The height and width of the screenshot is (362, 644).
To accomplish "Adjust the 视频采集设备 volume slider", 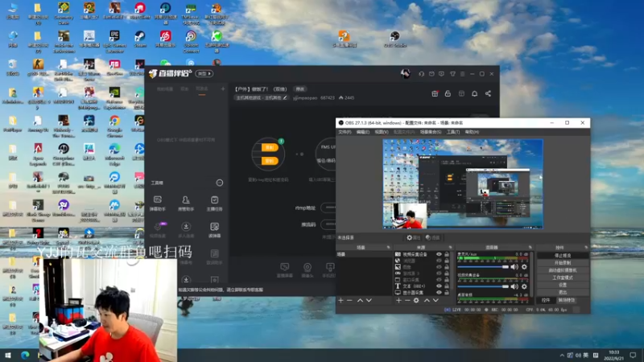I will tap(483, 286).
